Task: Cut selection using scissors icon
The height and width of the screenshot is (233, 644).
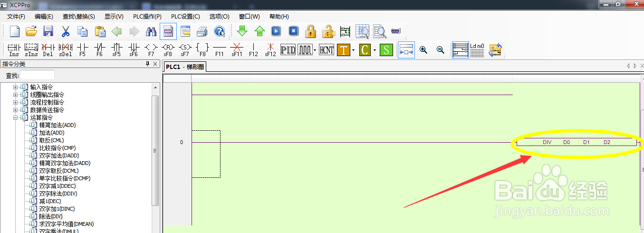Action: 66,31
